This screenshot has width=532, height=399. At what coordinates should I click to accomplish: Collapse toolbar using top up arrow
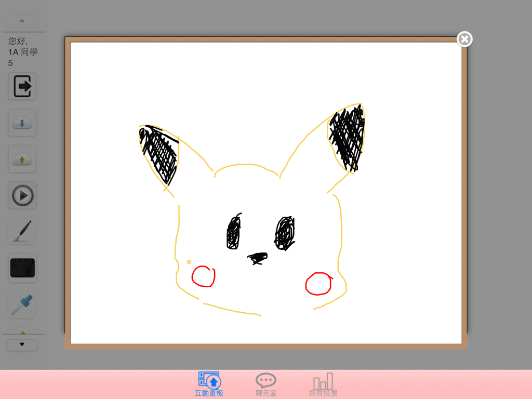coord(22,21)
